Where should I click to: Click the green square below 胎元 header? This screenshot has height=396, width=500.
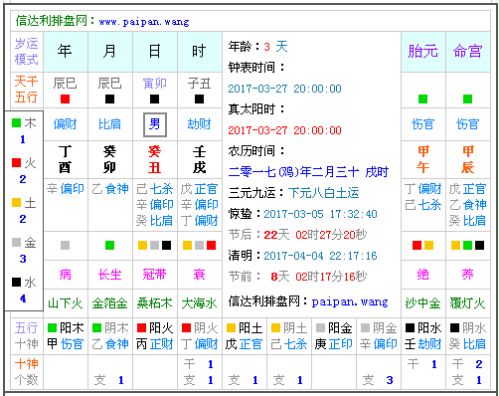click(423, 99)
